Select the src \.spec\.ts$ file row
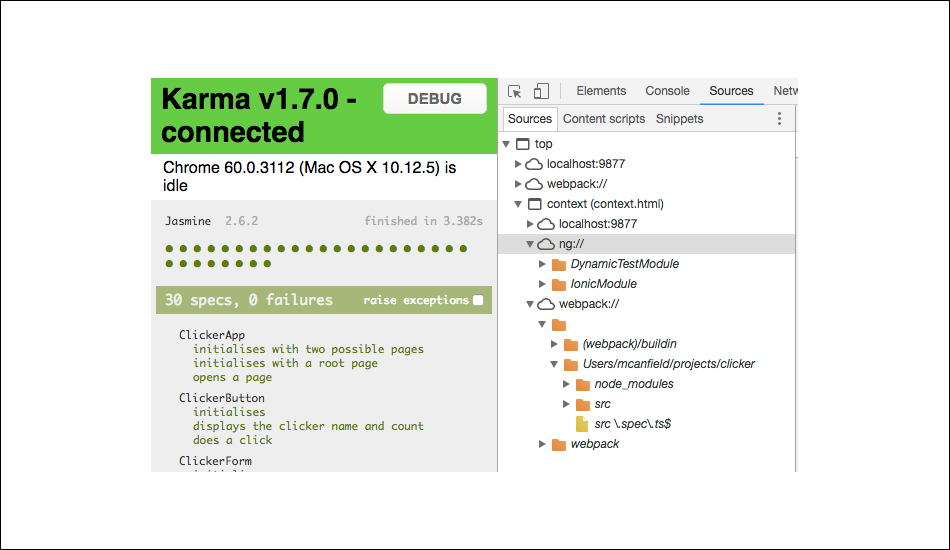950x550 pixels. (x=646, y=424)
